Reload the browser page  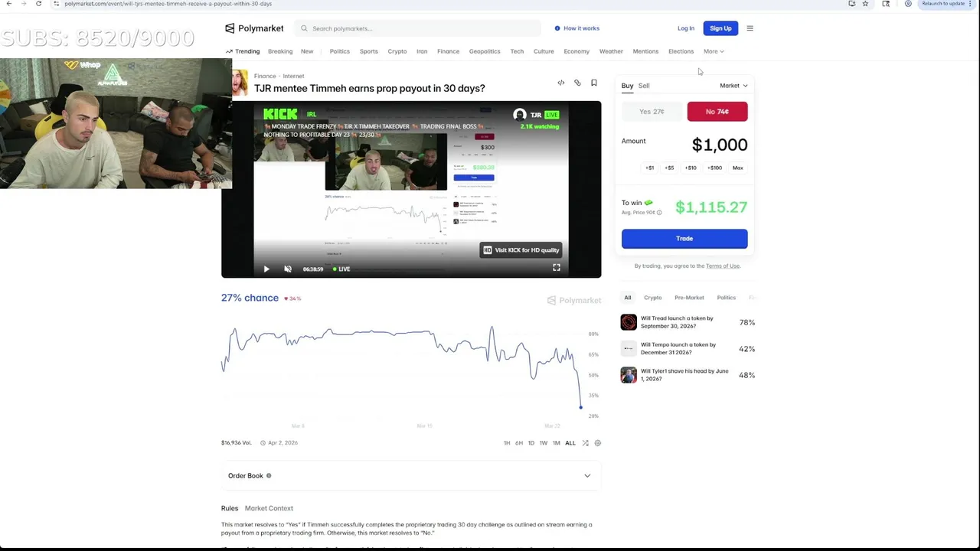[x=38, y=4]
